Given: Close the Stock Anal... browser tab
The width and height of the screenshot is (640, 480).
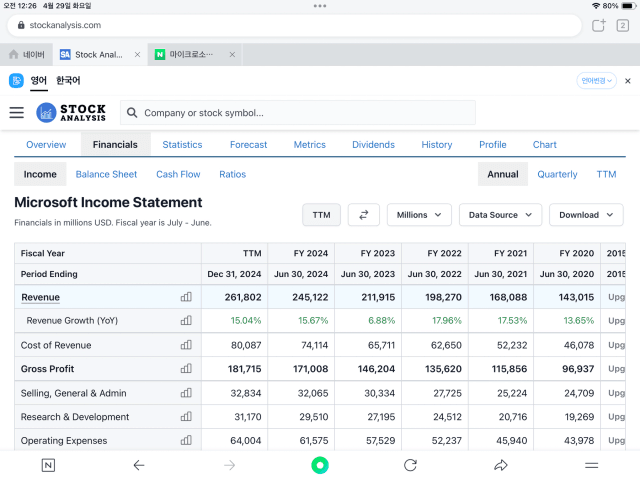Looking at the screenshot, I should [x=138, y=54].
